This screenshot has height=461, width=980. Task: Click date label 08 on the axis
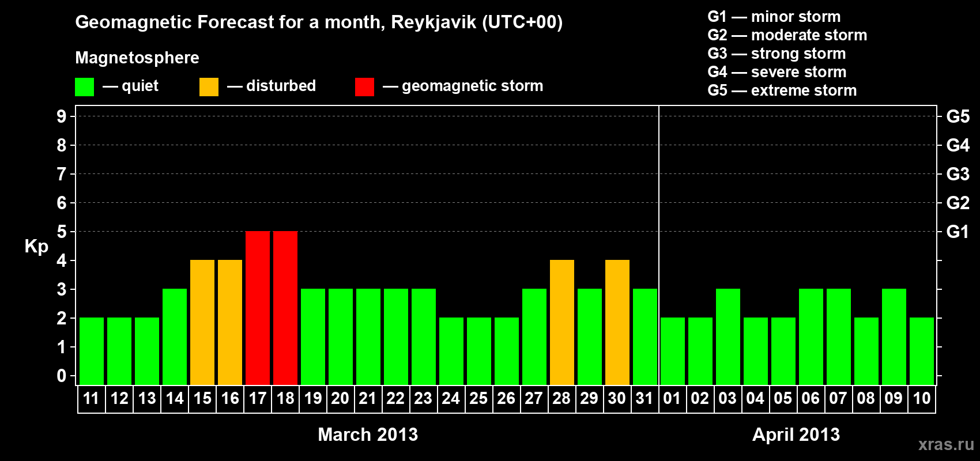(x=866, y=399)
